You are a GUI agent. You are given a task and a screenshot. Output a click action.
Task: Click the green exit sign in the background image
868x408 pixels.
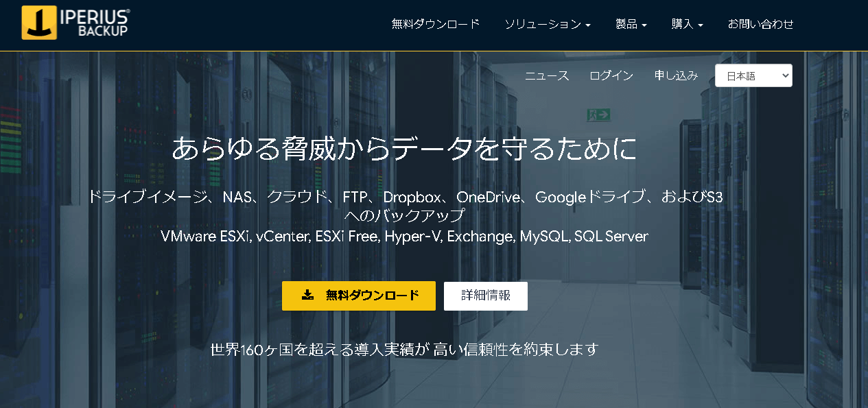pos(598,115)
